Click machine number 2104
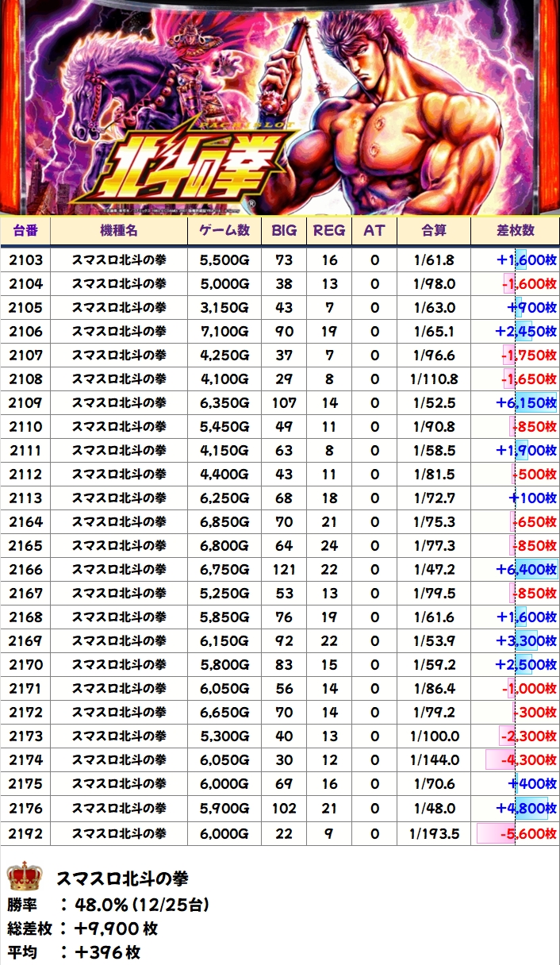This screenshot has width=560, height=965. click(26, 283)
